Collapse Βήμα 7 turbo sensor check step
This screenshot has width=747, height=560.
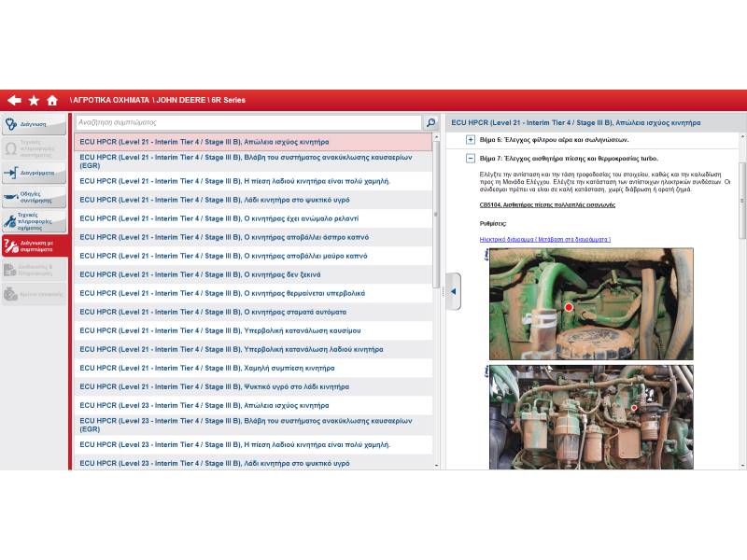471,159
